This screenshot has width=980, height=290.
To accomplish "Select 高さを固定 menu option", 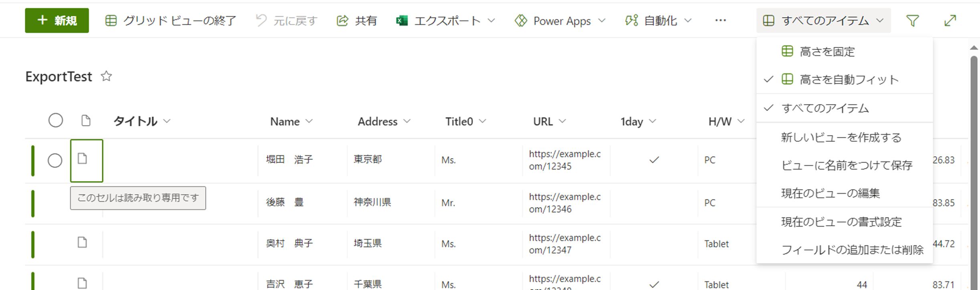I will coord(845,51).
